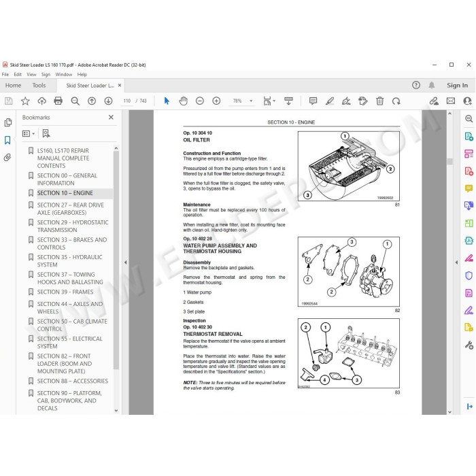Open the Help menu
Image resolution: width=476 pixels, height=476 pixels.
(x=82, y=74)
